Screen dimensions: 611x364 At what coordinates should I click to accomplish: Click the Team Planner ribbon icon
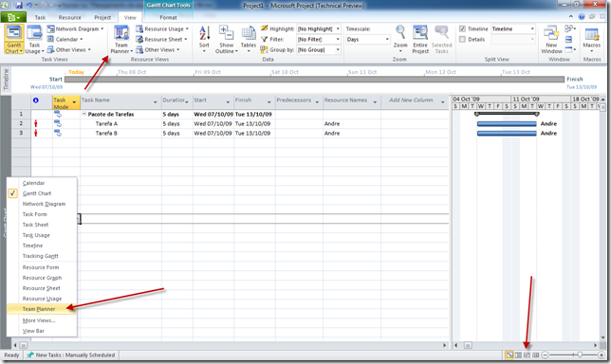[x=121, y=33]
